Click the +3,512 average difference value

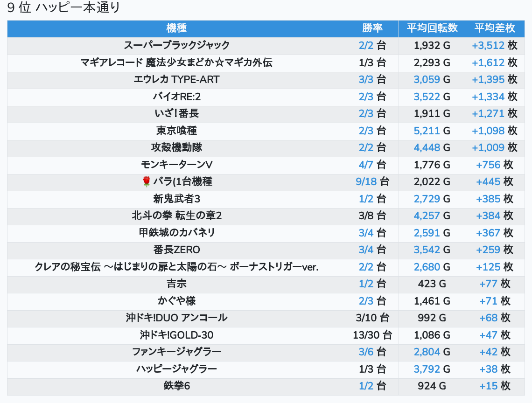click(x=488, y=46)
